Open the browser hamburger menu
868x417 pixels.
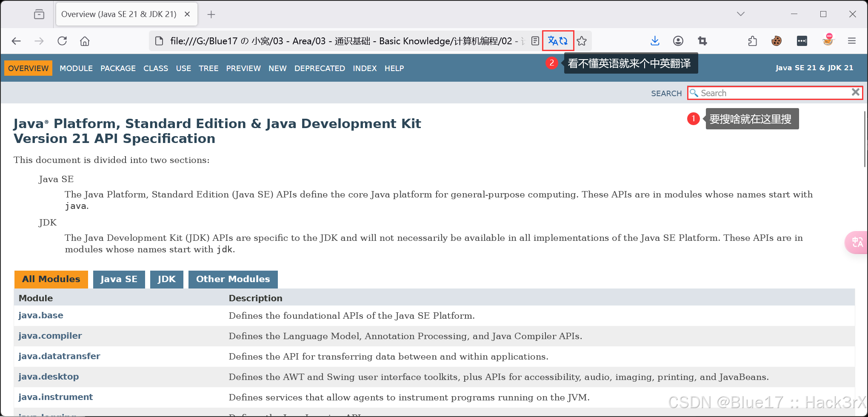pyautogui.click(x=852, y=41)
